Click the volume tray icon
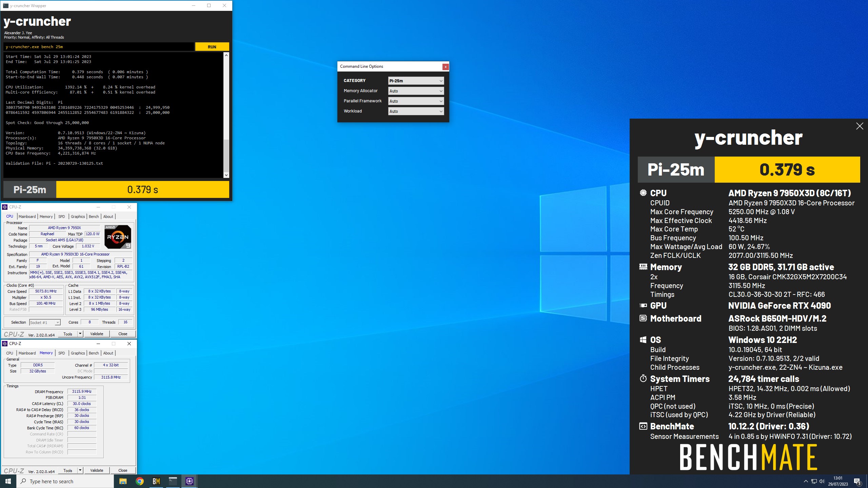Viewport: 868px width, 488px height. tap(822, 481)
